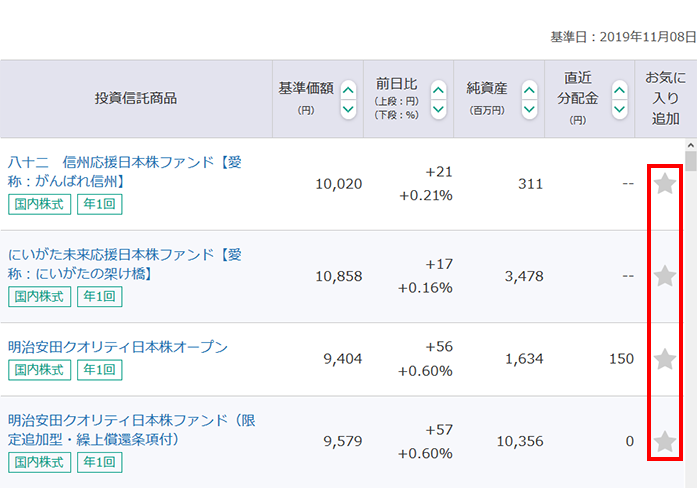Sort 基準価額 ascending with up arrow
This screenshot has height=488, width=697.
tap(348, 90)
